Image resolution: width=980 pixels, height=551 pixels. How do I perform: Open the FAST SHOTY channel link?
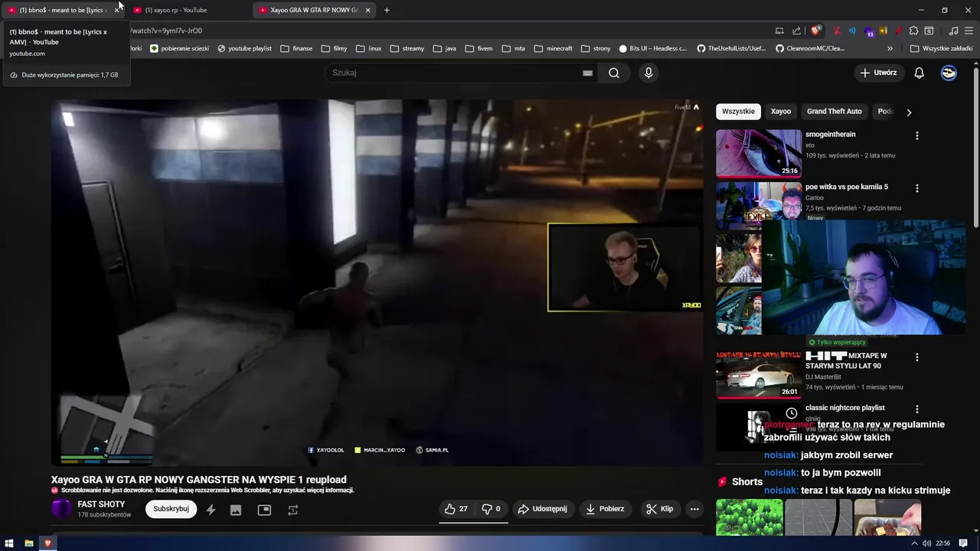tap(101, 504)
